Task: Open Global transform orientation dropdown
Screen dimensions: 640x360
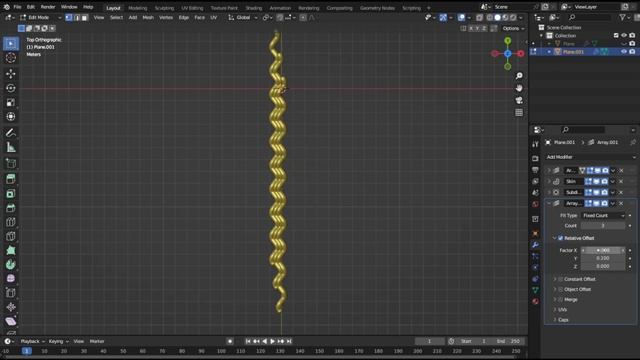Action: pyautogui.click(x=243, y=18)
